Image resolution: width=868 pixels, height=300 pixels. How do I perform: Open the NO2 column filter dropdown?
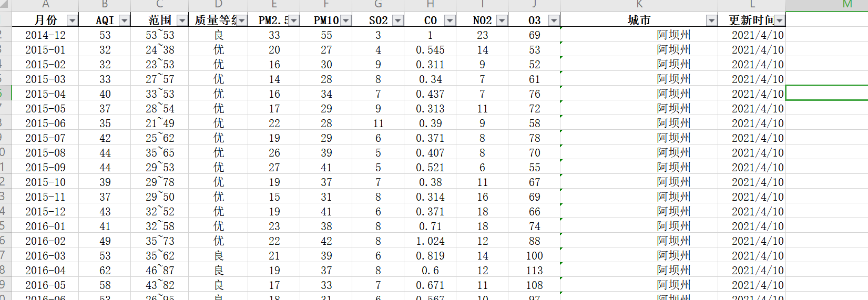pyautogui.click(x=502, y=20)
